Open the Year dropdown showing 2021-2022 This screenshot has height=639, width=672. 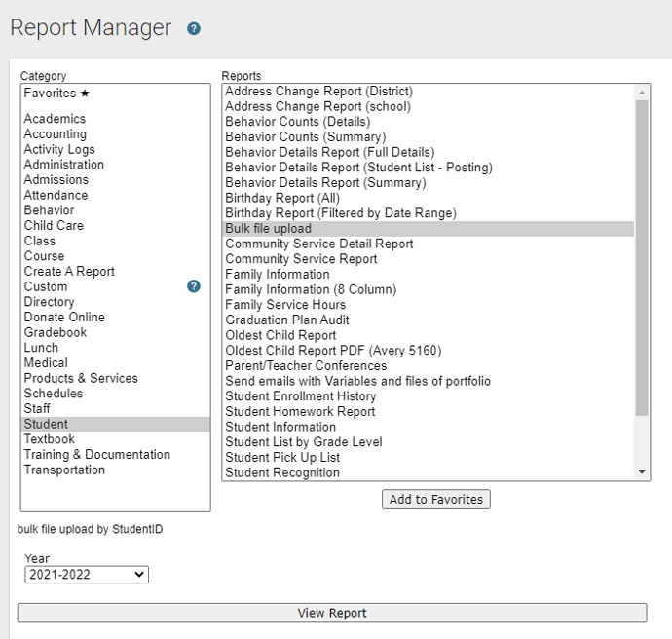pos(87,575)
